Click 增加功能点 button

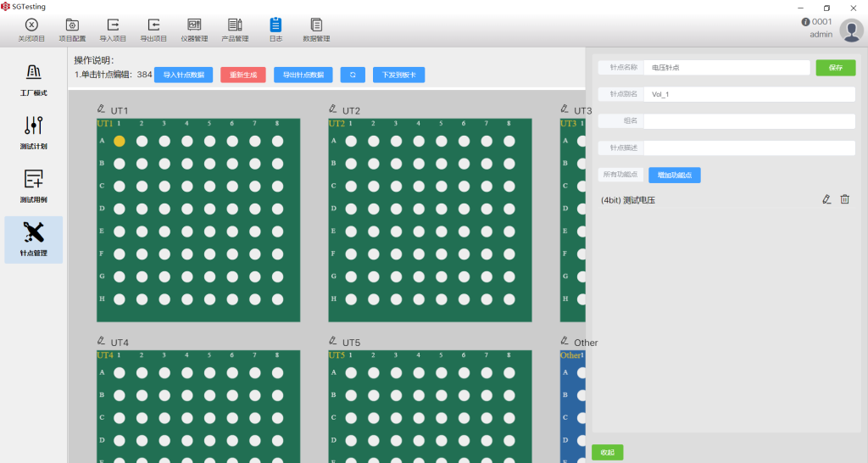pyautogui.click(x=675, y=175)
